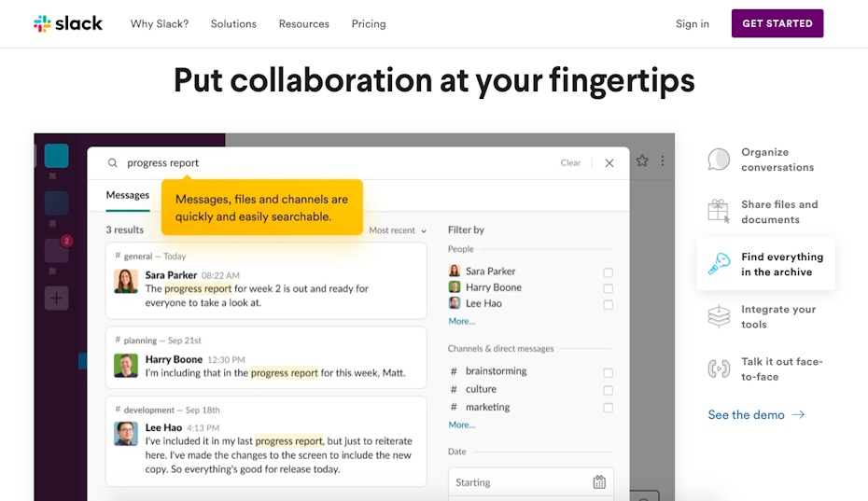Click the GET STARTED button
868x501 pixels.
pos(777,23)
